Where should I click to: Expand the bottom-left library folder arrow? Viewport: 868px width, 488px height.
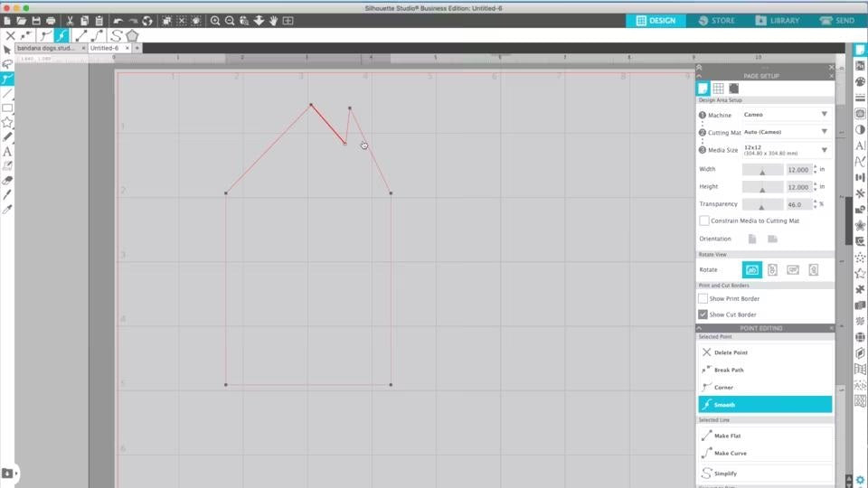coord(16,473)
